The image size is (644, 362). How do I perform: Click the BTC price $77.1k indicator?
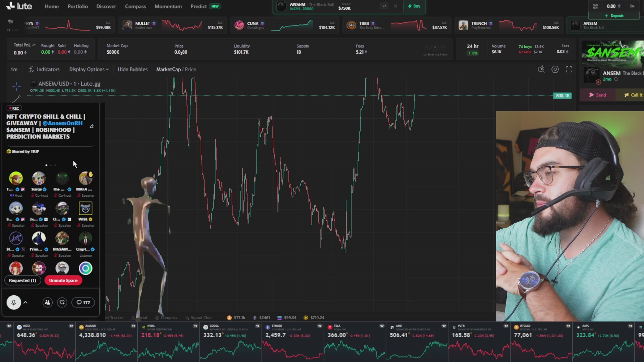236,318
